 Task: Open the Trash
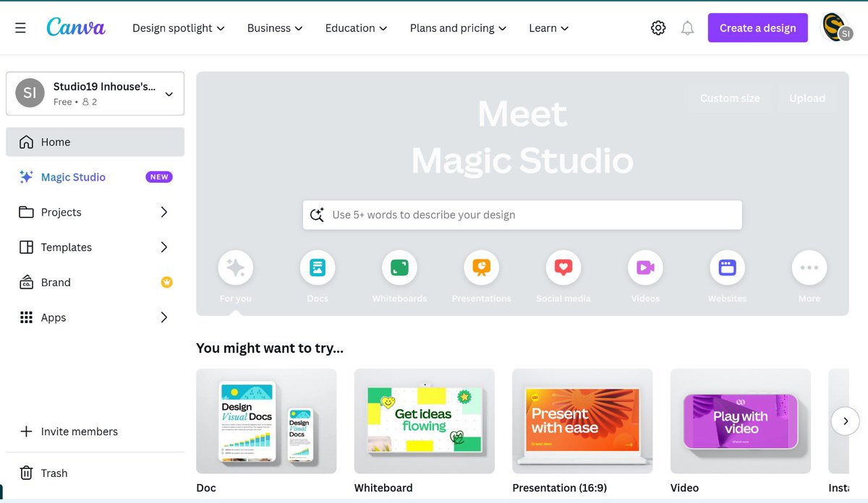95,473
